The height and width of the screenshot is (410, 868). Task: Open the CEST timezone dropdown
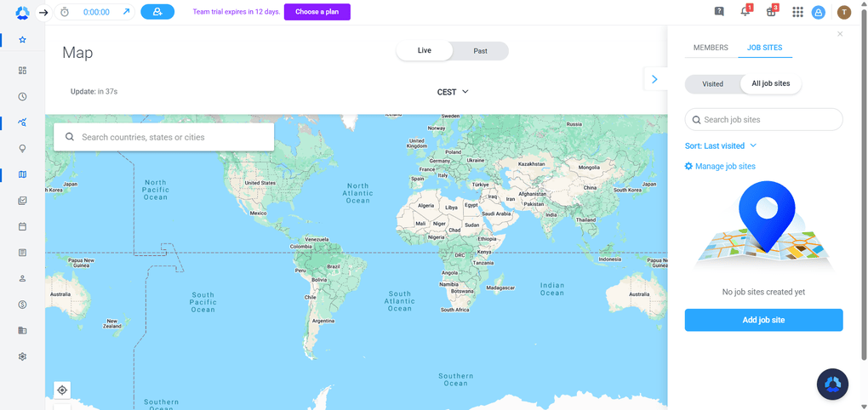(x=453, y=92)
